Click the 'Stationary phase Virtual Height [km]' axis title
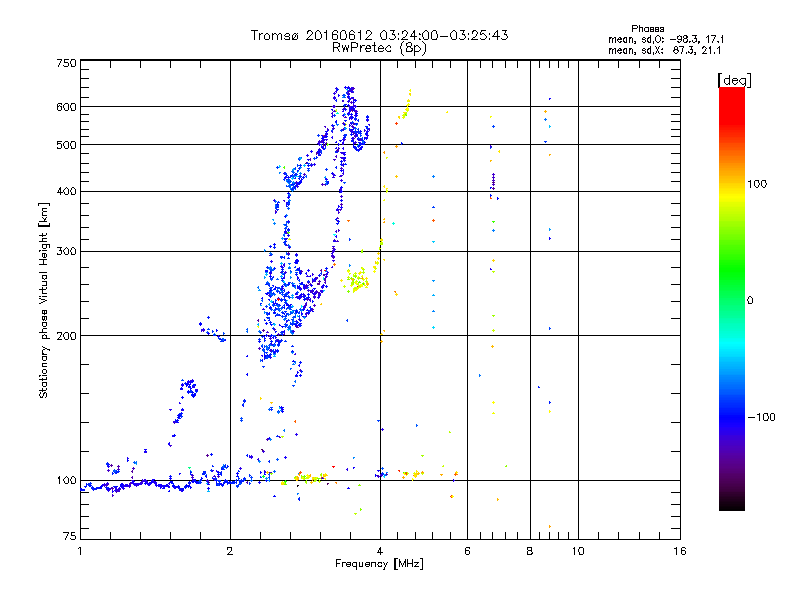 [x=44, y=301]
